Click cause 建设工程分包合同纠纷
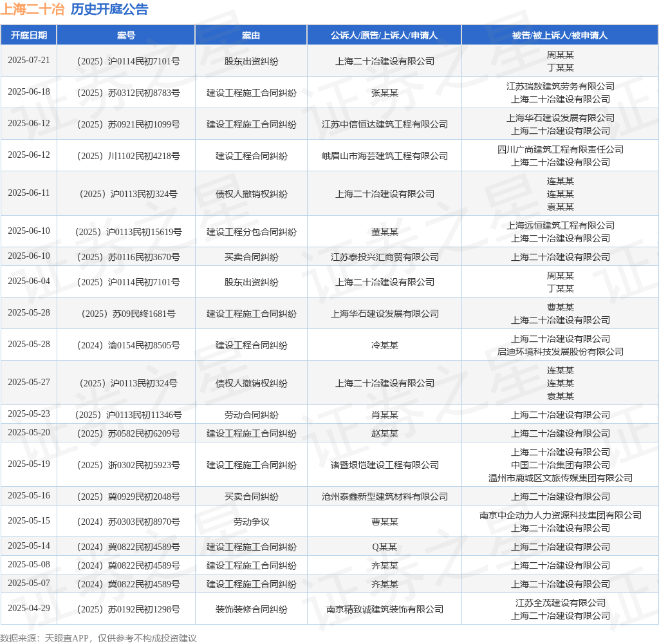This screenshot has height=644, width=659. point(252,232)
